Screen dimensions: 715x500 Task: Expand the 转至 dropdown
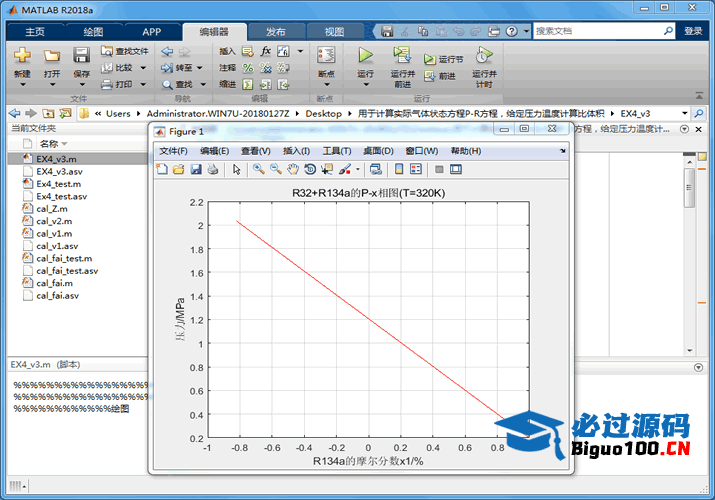200,68
